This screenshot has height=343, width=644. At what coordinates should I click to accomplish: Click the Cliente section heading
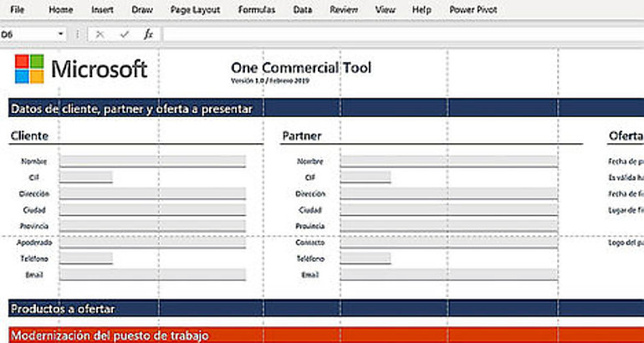(29, 136)
